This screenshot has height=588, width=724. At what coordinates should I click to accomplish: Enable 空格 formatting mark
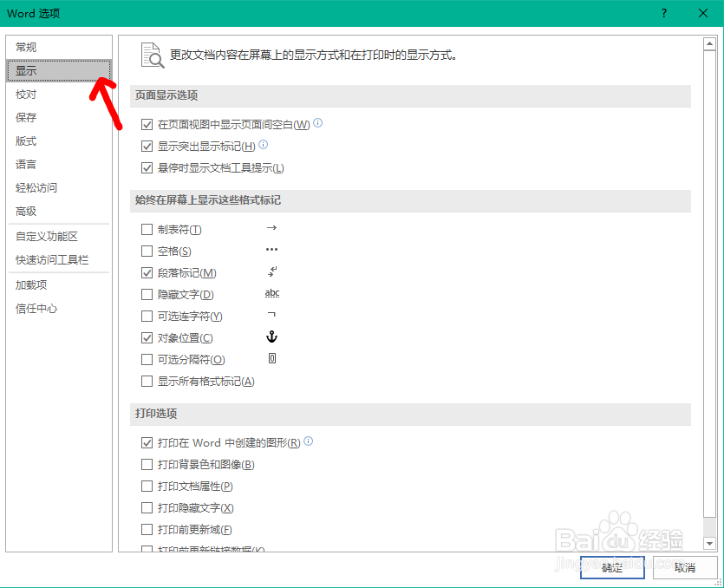[147, 252]
